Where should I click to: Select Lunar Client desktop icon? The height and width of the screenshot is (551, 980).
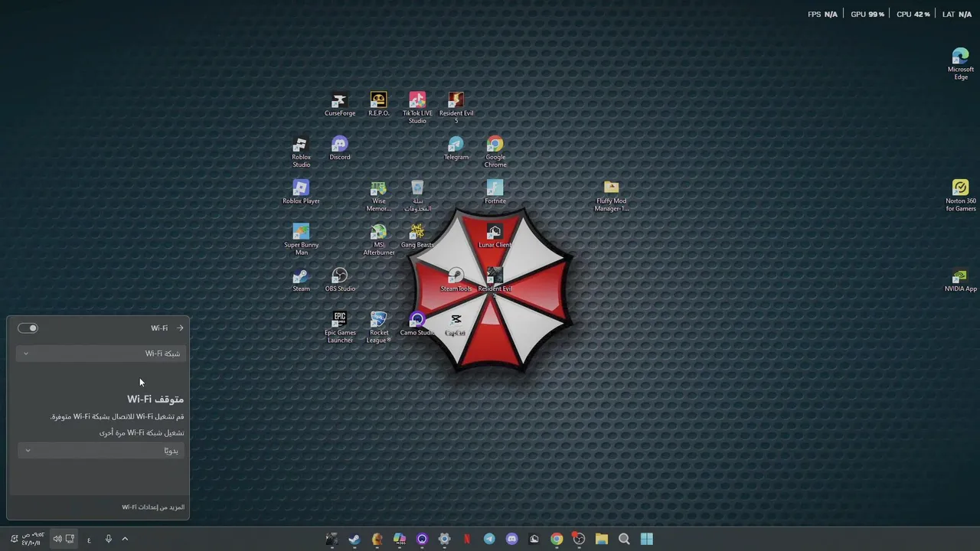click(495, 236)
